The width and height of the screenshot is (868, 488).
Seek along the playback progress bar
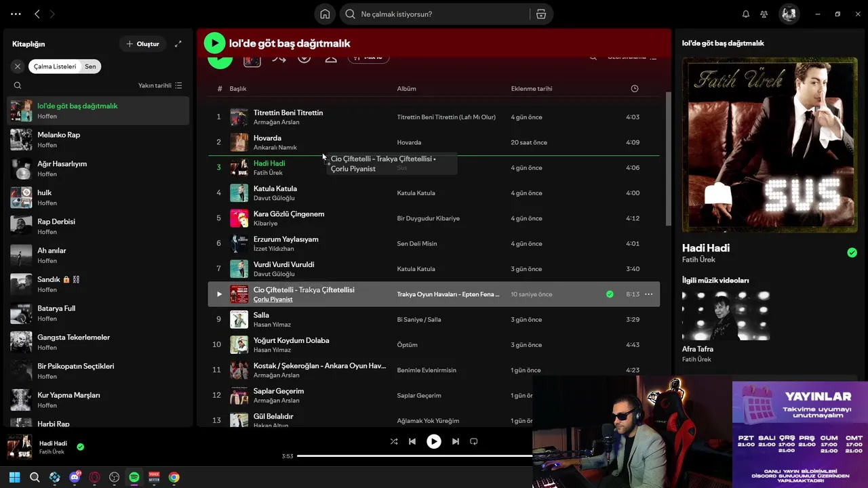(414, 456)
